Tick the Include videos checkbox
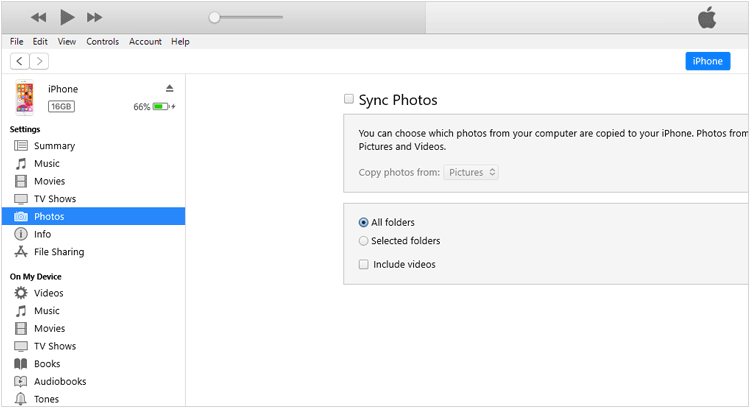This screenshot has width=750, height=408. [364, 264]
